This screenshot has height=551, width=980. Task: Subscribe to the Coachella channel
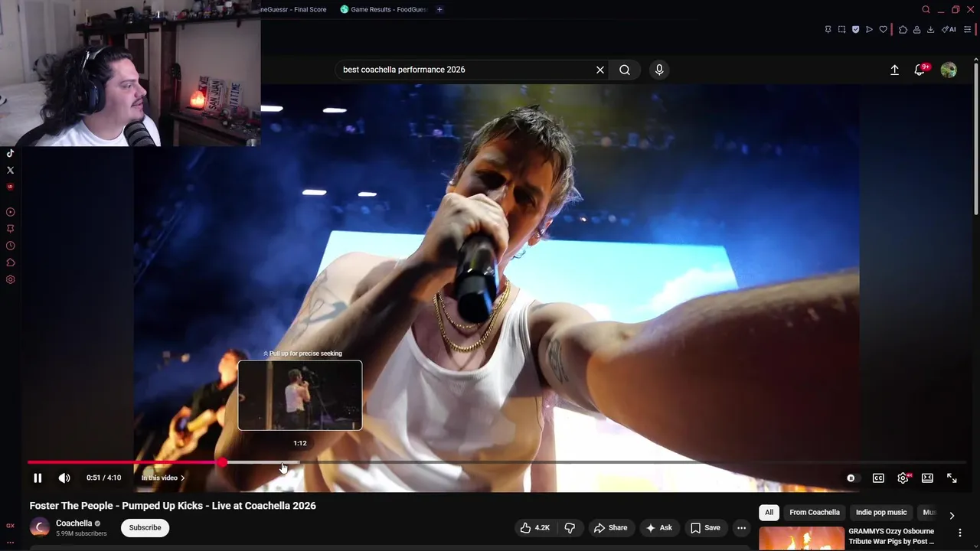pos(145,528)
